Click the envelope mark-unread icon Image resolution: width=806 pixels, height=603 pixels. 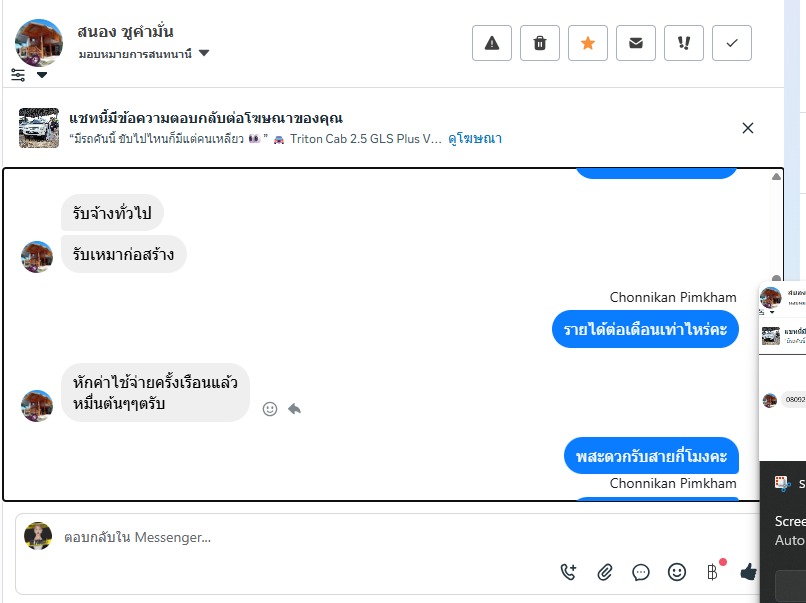pyautogui.click(x=636, y=43)
